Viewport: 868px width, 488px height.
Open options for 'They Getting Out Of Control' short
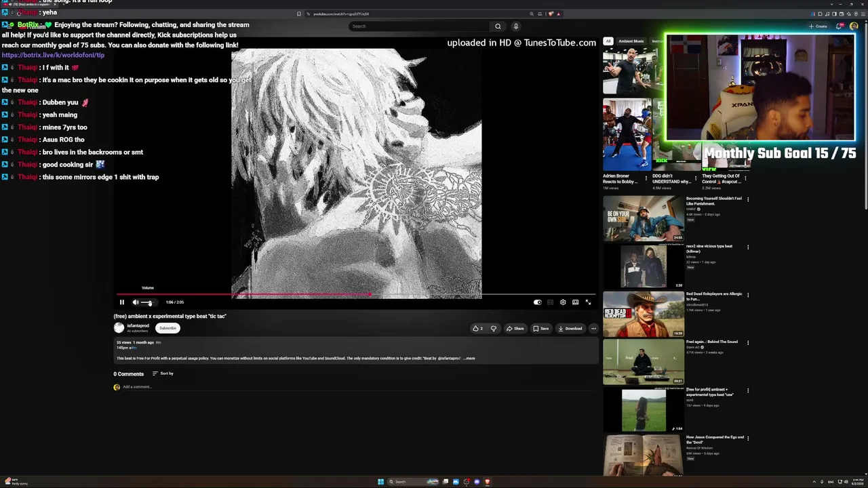745,178
